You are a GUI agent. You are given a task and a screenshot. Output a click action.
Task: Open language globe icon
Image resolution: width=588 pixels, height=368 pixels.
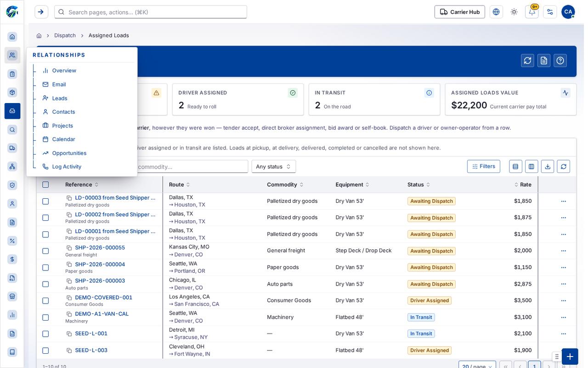pos(496,12)
